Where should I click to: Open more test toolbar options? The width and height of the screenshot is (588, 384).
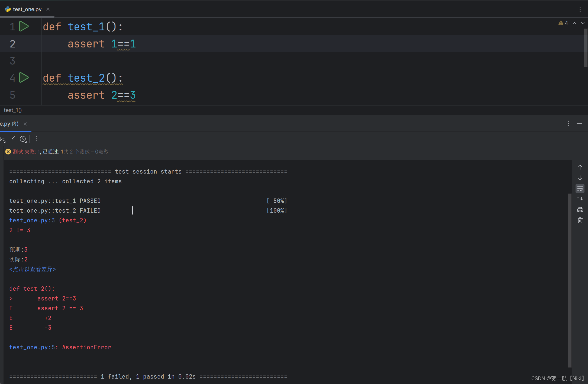click(36, 139)
